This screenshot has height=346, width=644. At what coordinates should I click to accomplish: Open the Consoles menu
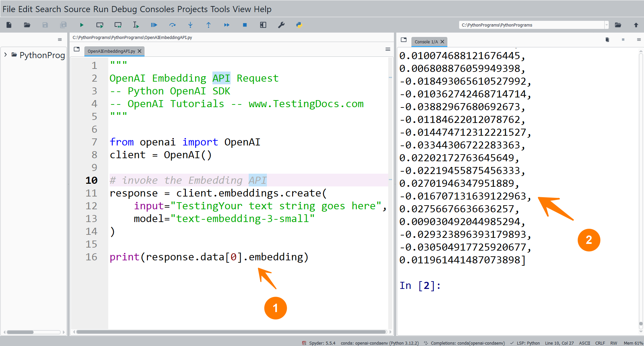[157, 9]
